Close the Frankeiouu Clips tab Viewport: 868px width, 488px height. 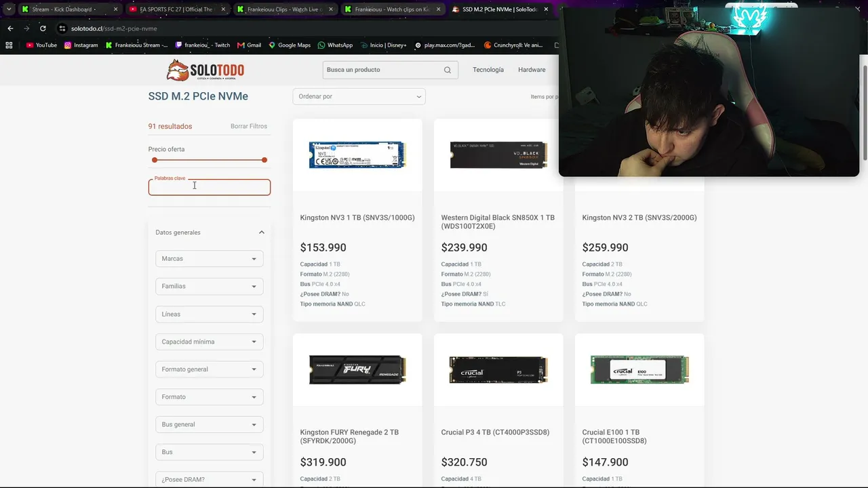[x=331, y=9]
